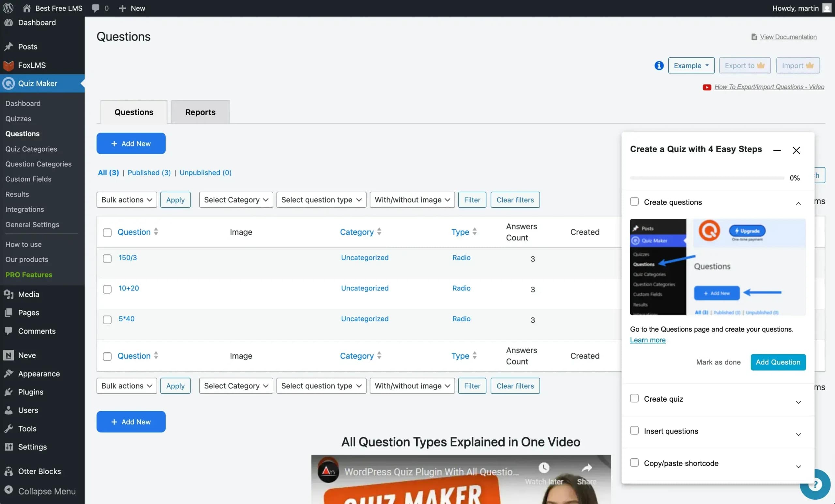Open the top Bulk actions dropdown
The height and width of the screenshot is (504, 835).
point(127,200)
